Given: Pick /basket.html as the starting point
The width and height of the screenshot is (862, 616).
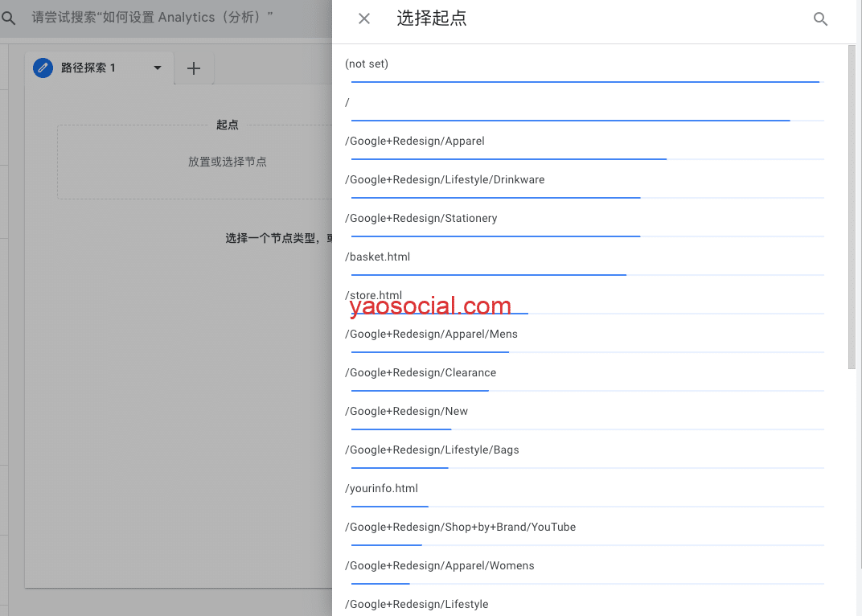Looking at the screenshot, I should tap(378, 257).
